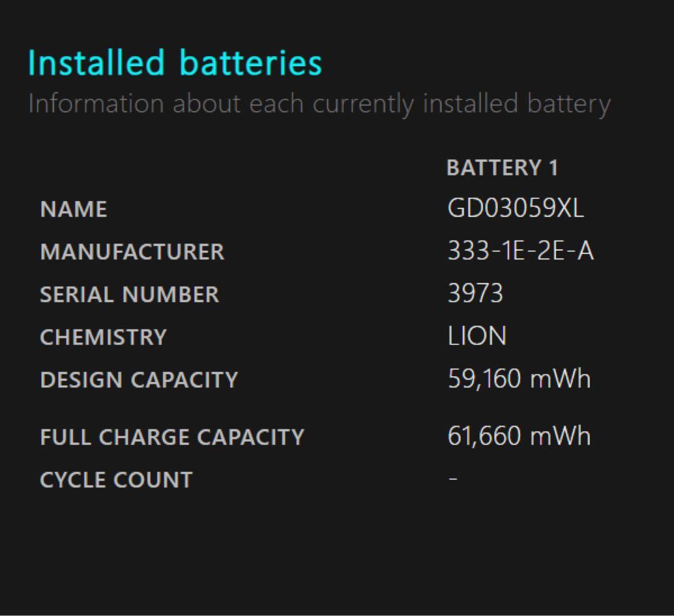The height and width of the screenshot is (616, 674).
Task: Click the FULL CHARGE CAPACITY row label
Action: coord(172,437)
